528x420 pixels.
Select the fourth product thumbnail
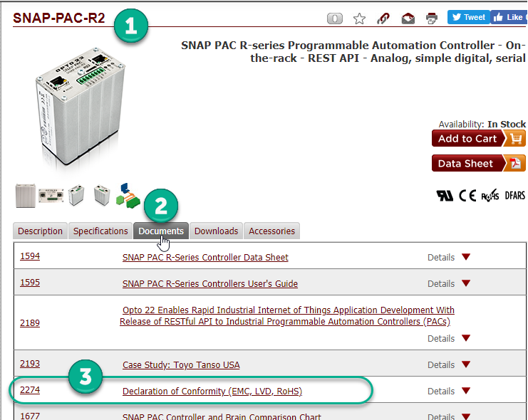click(x=102, y=195)
